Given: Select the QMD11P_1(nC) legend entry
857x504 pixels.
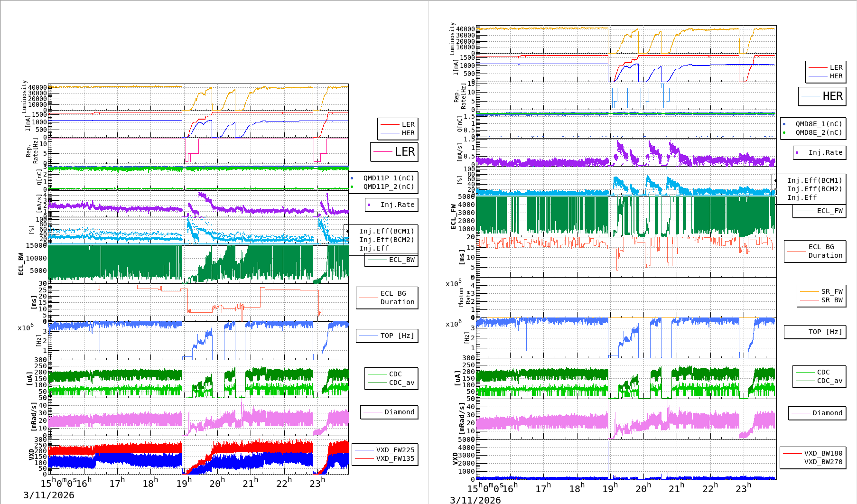Looking at the screenshot, I should (x=388, y=178).
